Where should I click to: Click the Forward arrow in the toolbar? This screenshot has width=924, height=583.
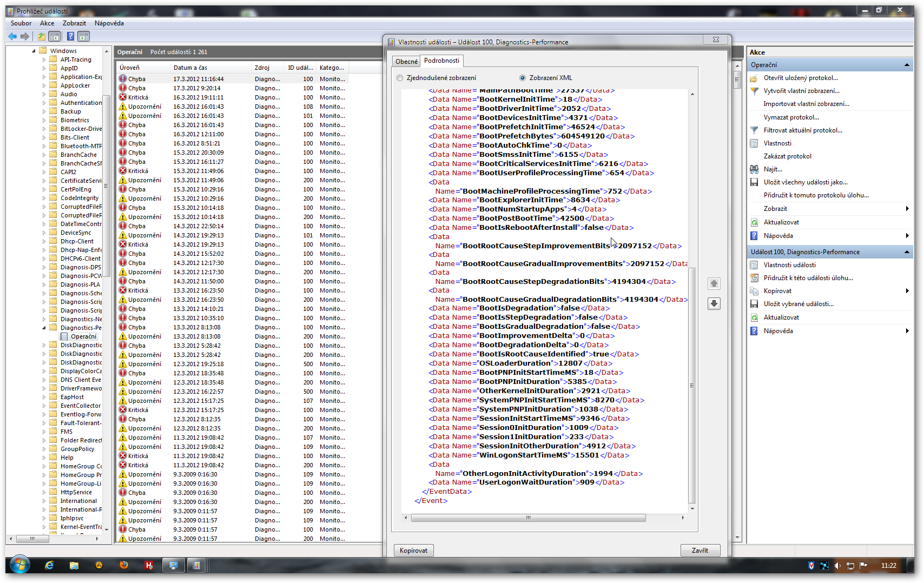pos(25,36)
